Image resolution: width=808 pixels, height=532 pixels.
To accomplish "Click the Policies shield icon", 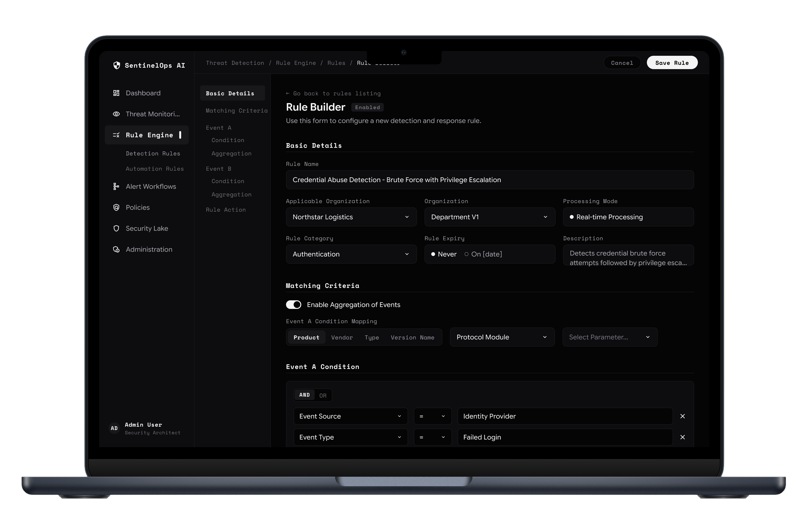I will 116,207.
